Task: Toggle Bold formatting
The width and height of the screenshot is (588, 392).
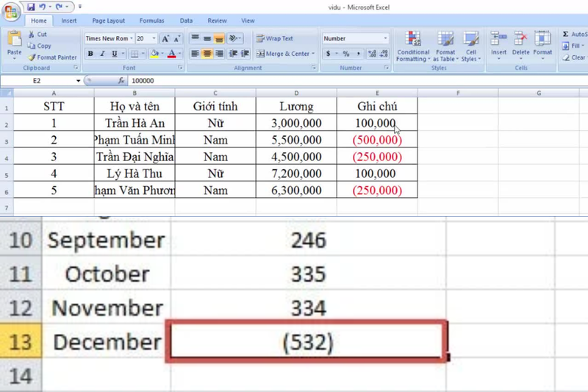Action: [x=90, y=54]
